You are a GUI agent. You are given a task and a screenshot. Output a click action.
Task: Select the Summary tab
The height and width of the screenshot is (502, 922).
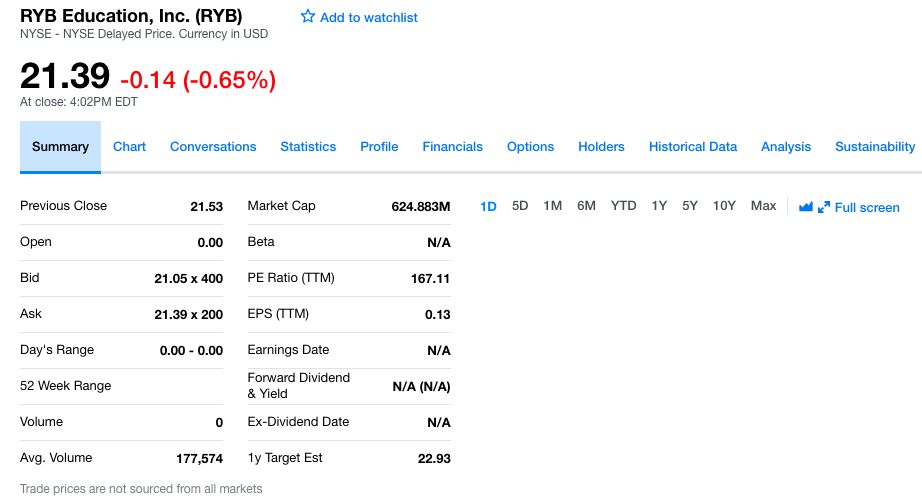[x=61, y=147]
